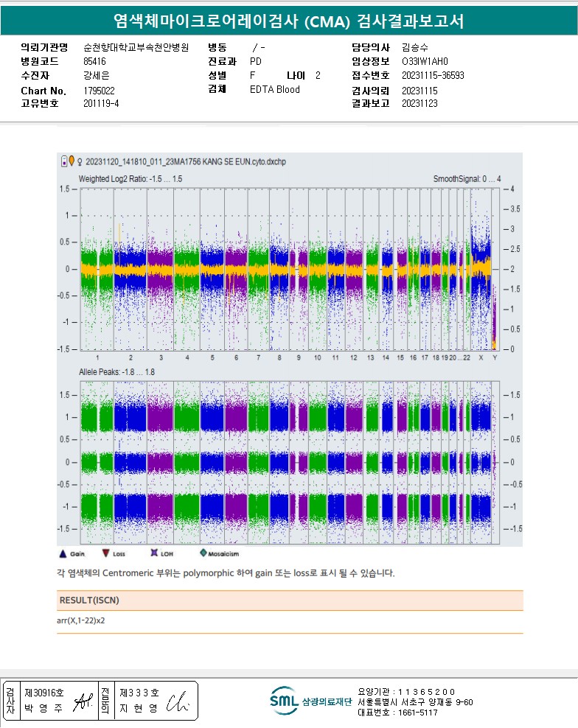Click the teal Mosaicism diamond icon

pos(203,553)
